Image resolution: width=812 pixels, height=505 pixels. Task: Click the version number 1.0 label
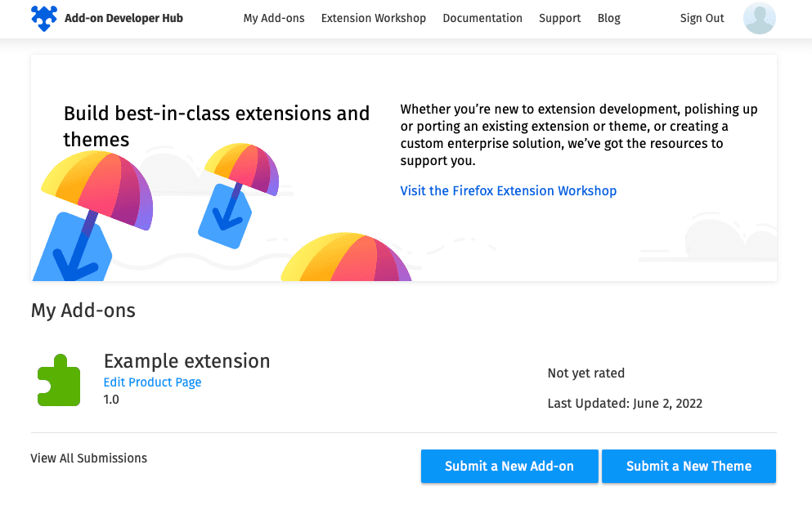(111, 400)
